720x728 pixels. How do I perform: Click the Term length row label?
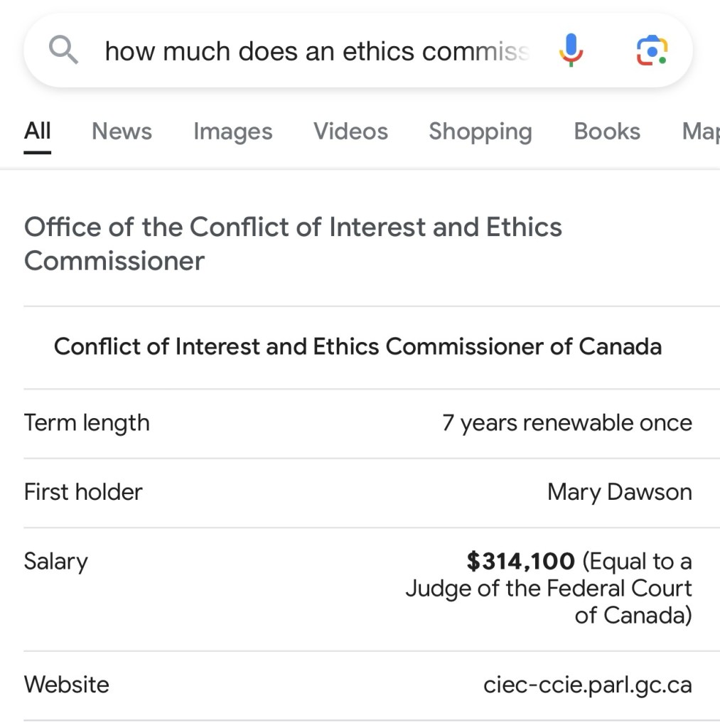[x=87, y=423]
